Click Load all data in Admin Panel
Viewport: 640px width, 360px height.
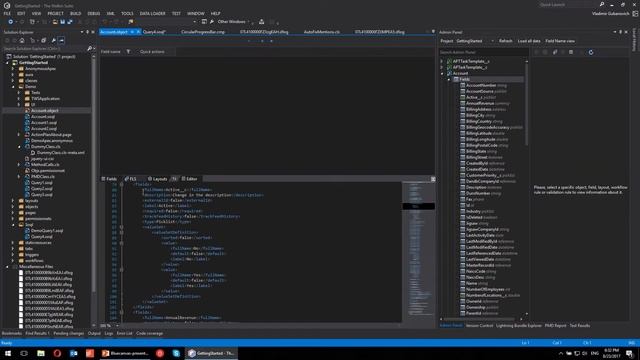[529, 41]
